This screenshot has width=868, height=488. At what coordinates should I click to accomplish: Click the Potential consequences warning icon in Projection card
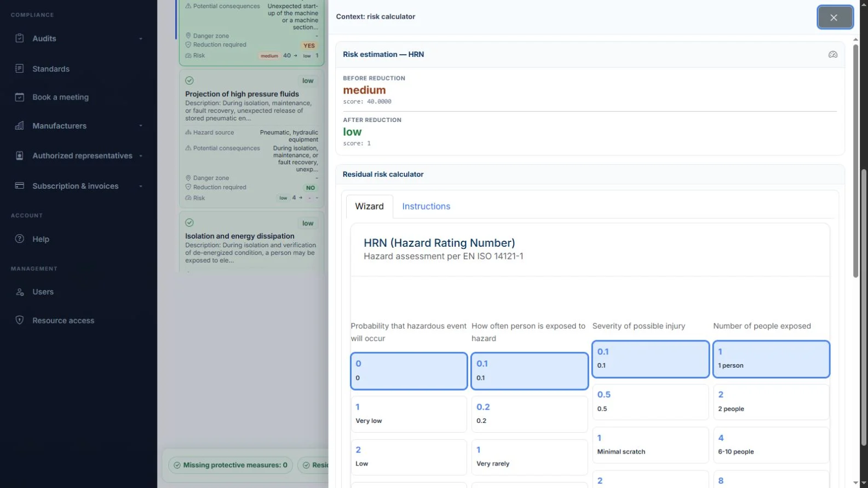point(188,148)
